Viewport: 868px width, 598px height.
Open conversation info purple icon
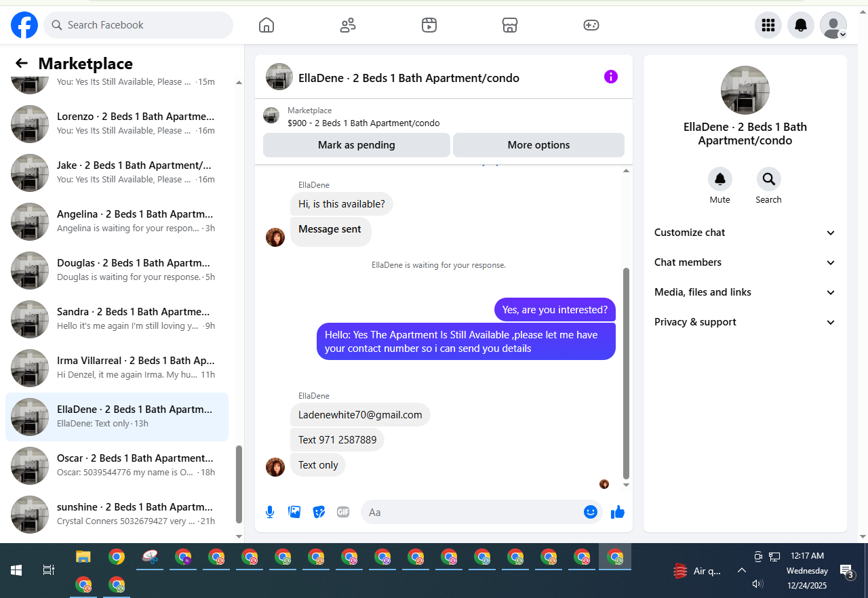click(x=611, y=77)
